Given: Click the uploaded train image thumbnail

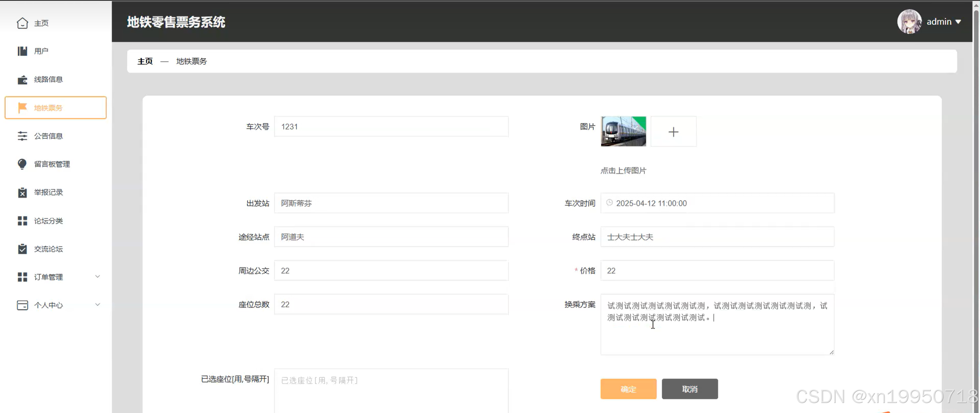Looking at the screenshot, I should tap(623, 131).
